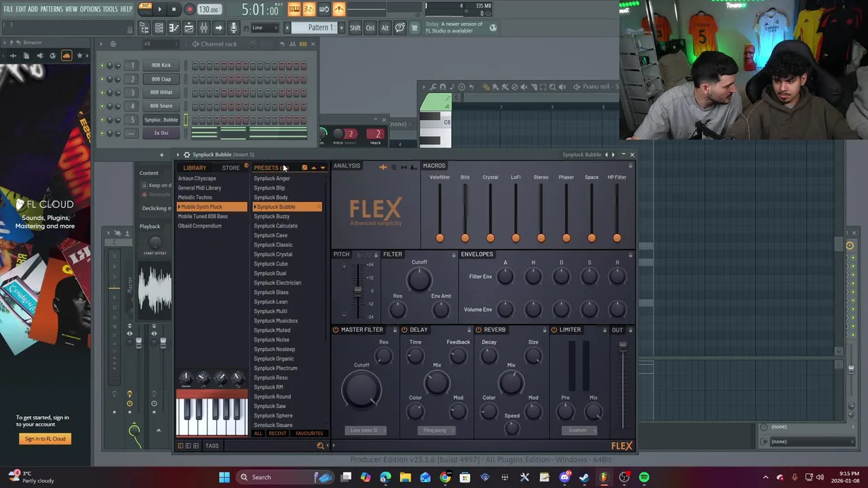Click the Spotify icon in Windows taskbar

click(644, 477)
